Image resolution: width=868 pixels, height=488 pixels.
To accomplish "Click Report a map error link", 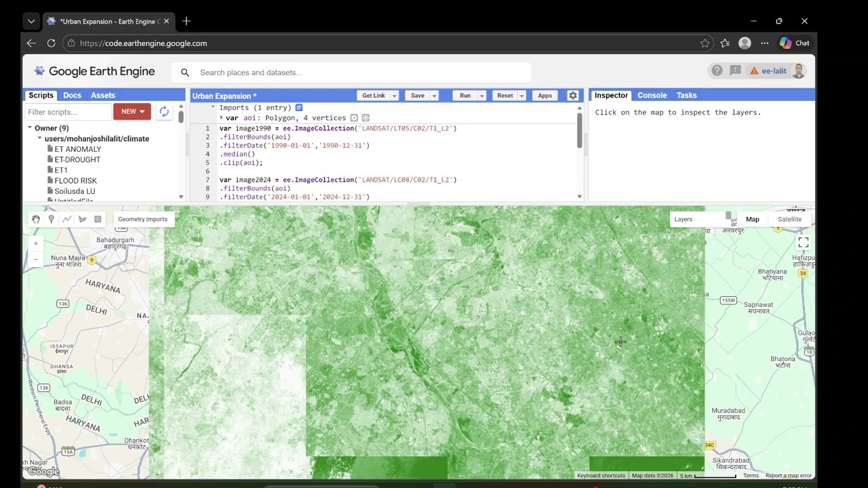I will (789, 476).
